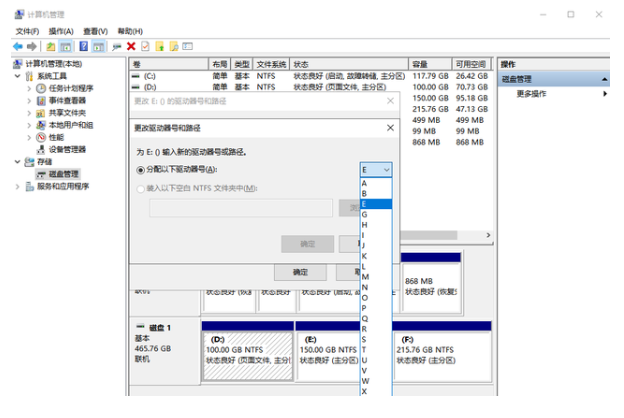Click the 状态 column header

pyautogui.click(x=349, y=64)
